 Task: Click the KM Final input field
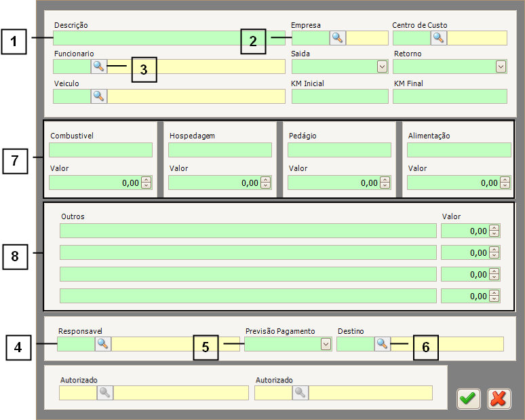click(x=449, y=96)
